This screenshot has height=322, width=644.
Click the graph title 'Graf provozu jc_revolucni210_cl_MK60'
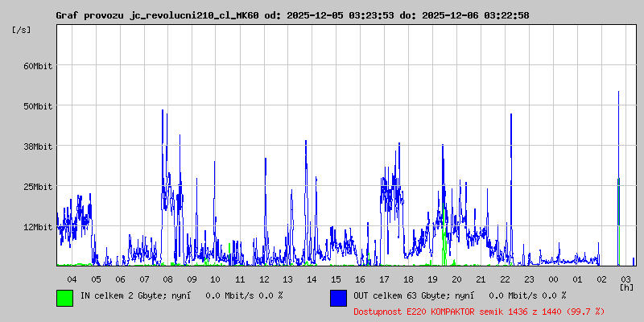(x=158, y=15)
